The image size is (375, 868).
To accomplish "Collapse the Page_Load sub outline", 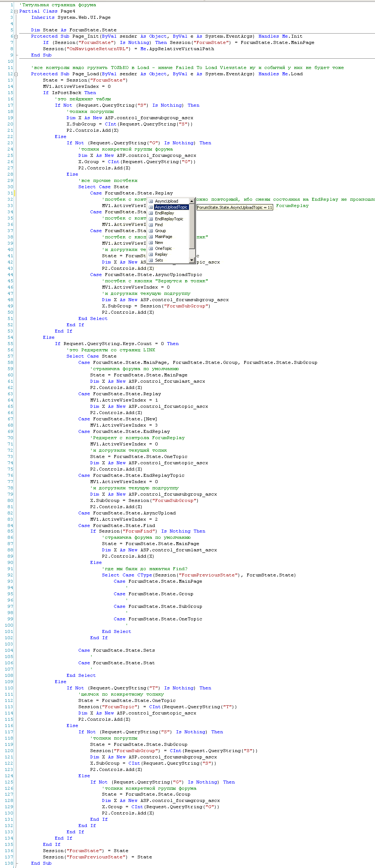I will (x=16, y=74).
